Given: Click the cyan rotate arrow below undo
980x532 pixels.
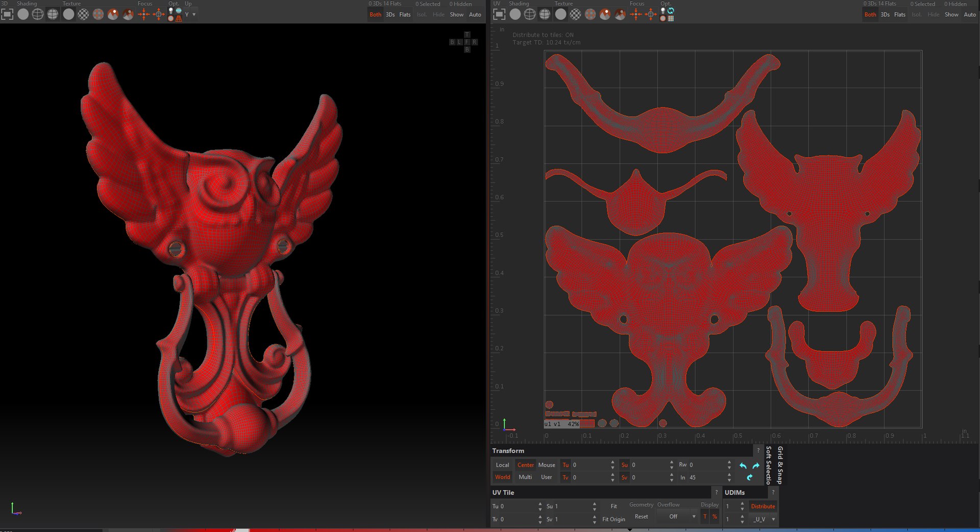Looking at the screenshot, I should point(749,477).
